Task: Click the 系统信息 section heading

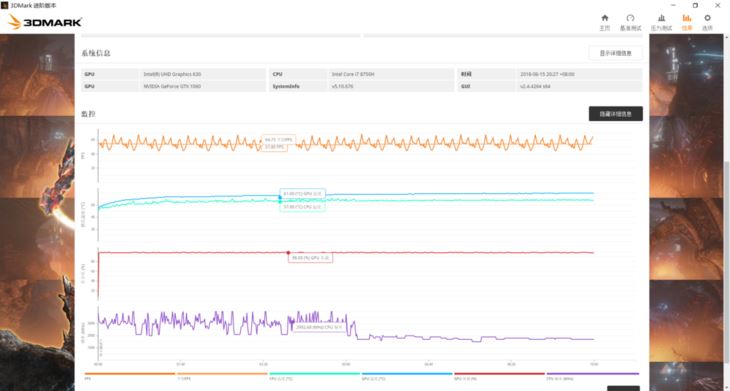Action: tap(96, 53)
